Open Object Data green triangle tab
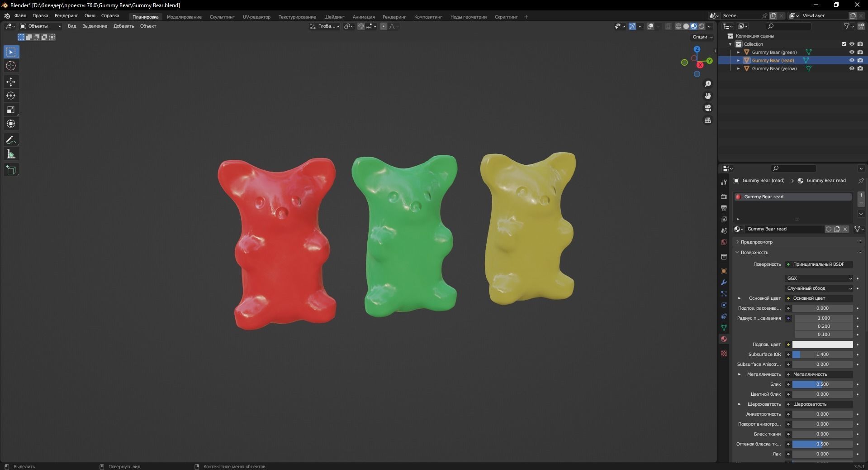Image resolution: width=868 pixels, height=470 pixels. 724,327
